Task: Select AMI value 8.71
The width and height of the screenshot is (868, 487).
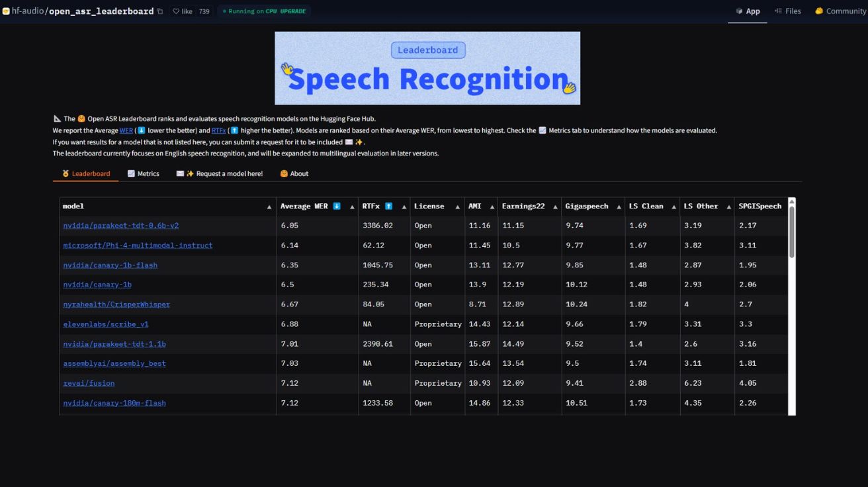Action: tap(477, 304)
